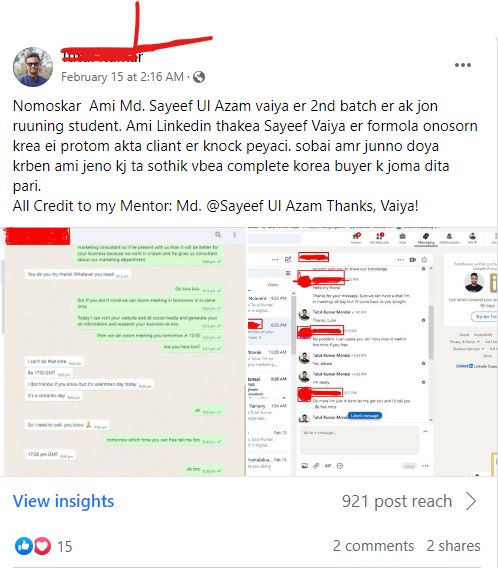Click the public globe privacy icon
498x568 pixels.
199,77
